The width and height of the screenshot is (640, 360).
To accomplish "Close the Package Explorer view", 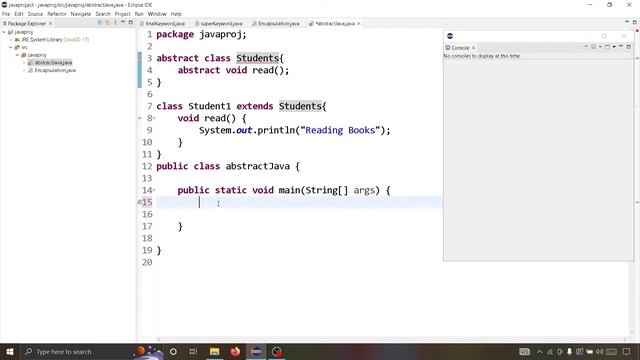I will 51,24.
